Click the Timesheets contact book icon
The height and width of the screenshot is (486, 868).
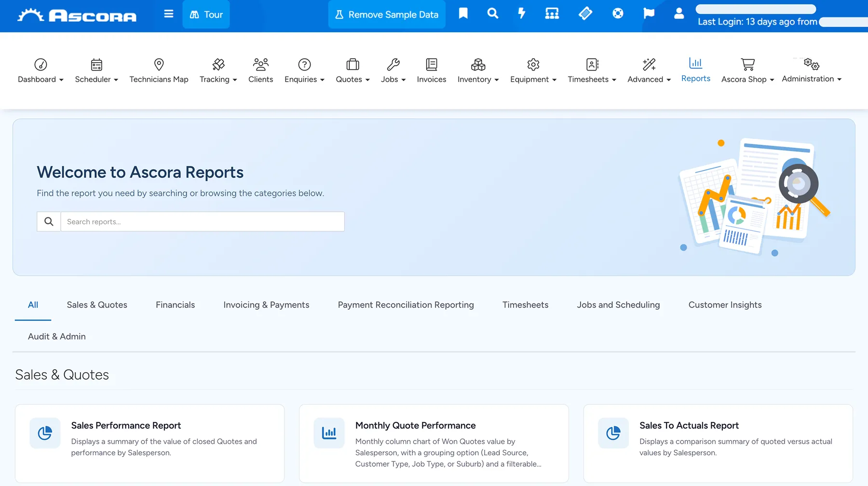point(592,64)
